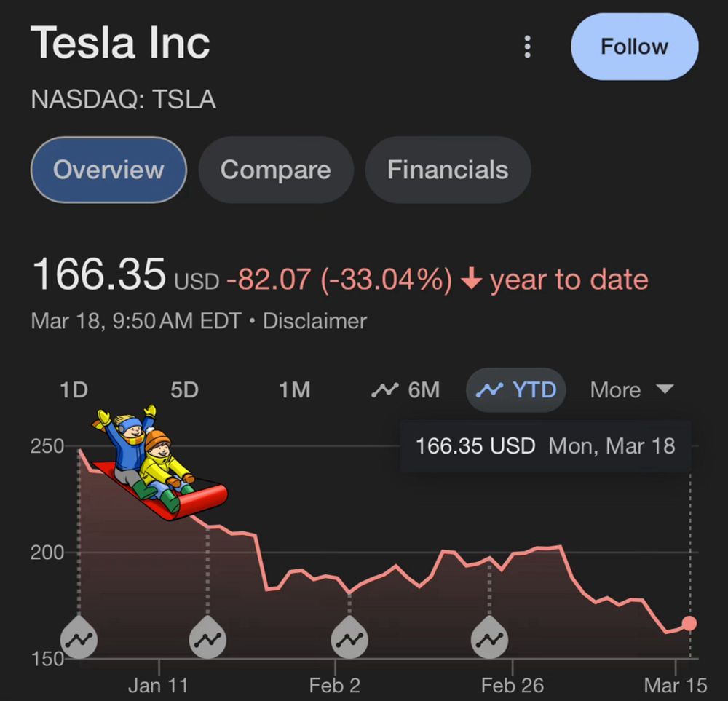The image size is (728, 701).
Task: Select the 1D time range
Action: click(74, 390)
